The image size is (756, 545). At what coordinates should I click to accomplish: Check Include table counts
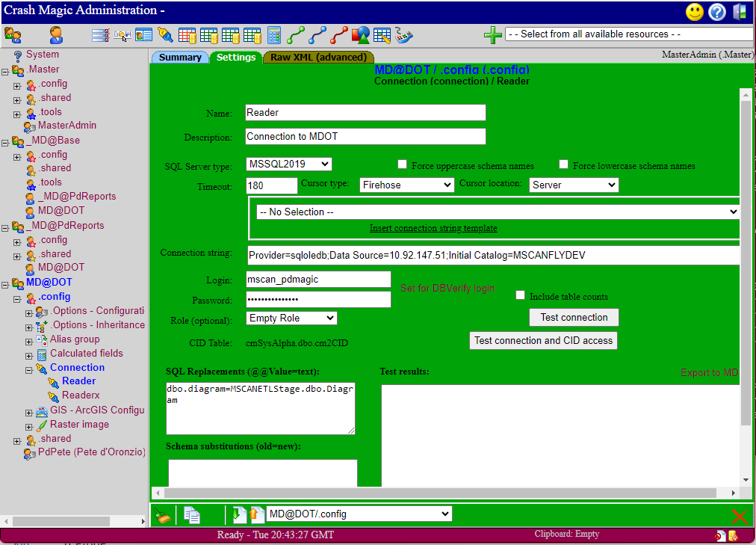520,295
